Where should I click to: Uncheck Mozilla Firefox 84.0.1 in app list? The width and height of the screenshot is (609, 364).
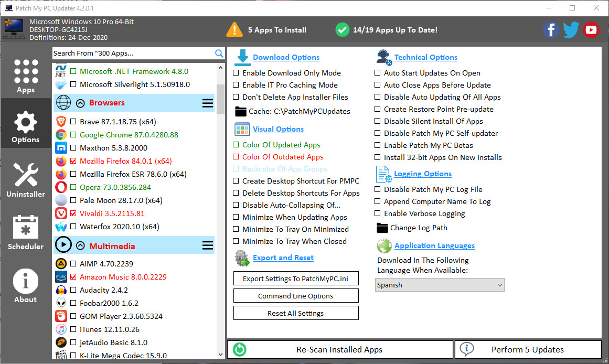pyautogui.click(x=73, y=161)
